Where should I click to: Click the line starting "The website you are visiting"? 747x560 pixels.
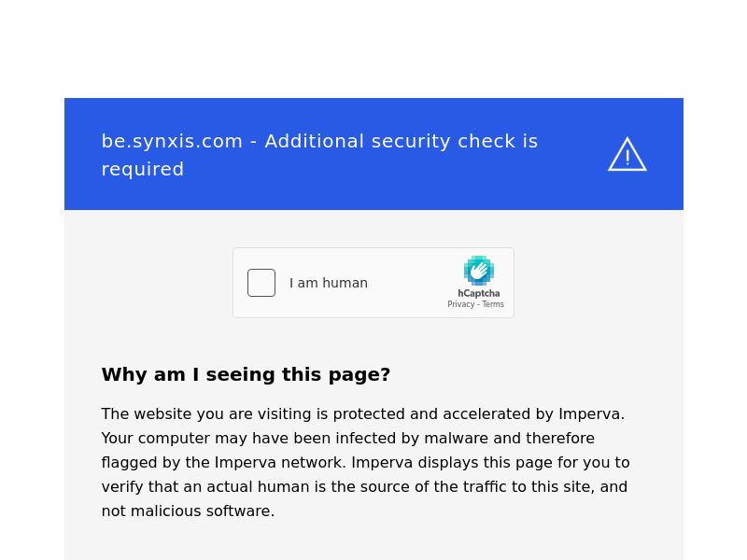[362, 413]
